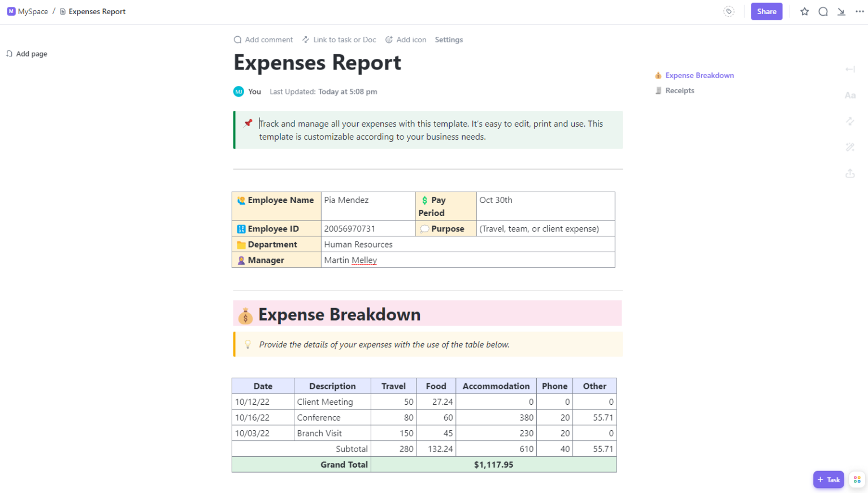
Task: Navigate to MySpace via the breadcrumb
Action: click(32, 11)
